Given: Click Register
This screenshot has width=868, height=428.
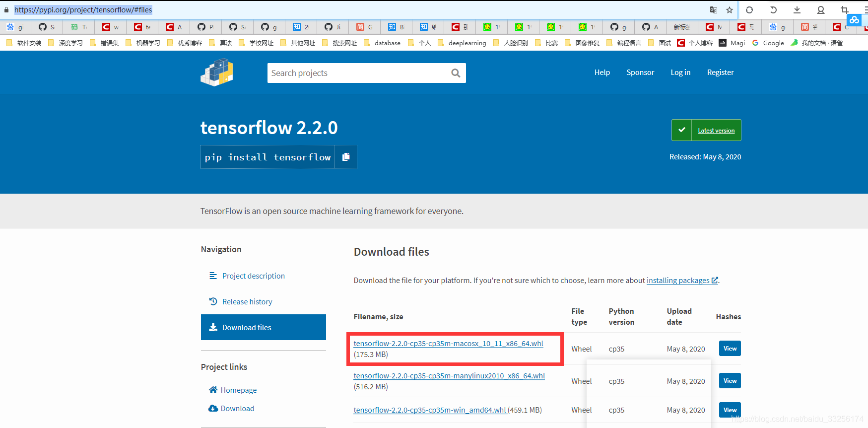Looking at the screenshot, I should (x=720, y=72).
